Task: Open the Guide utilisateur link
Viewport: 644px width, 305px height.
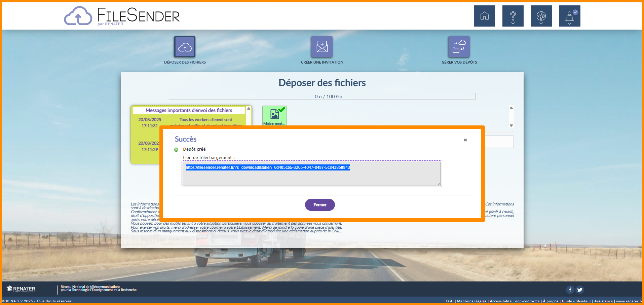Action: (576, 301)
